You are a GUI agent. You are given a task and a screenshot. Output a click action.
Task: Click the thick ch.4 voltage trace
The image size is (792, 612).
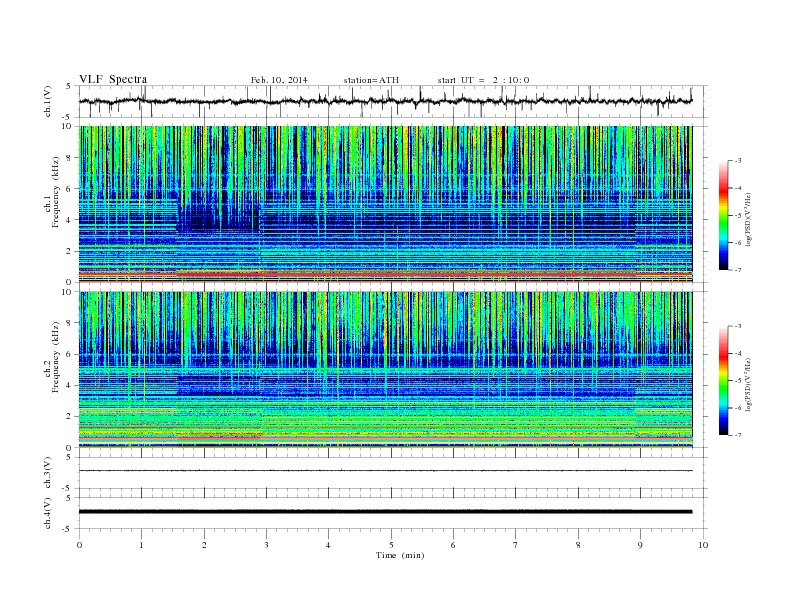pyautogui.click(x=385, y=512)
